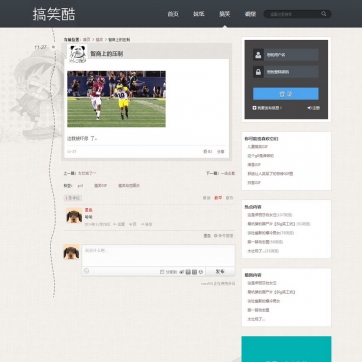Image resolution: width=362 pixels, height=362 pixels.
Task: Click the 搞笑酷 site logo
Action: [54, 14]
